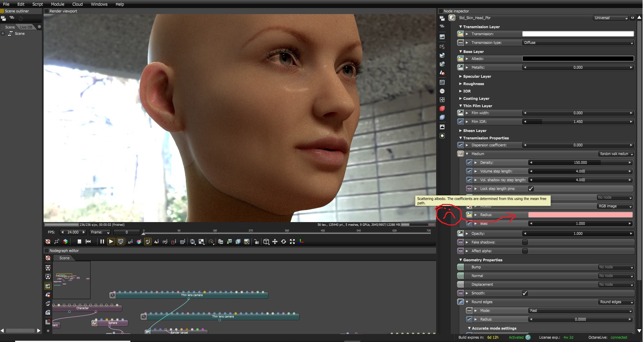Click the reset camera rewind icon
Screen dimensions: 644x342
(x=88, y=242)
